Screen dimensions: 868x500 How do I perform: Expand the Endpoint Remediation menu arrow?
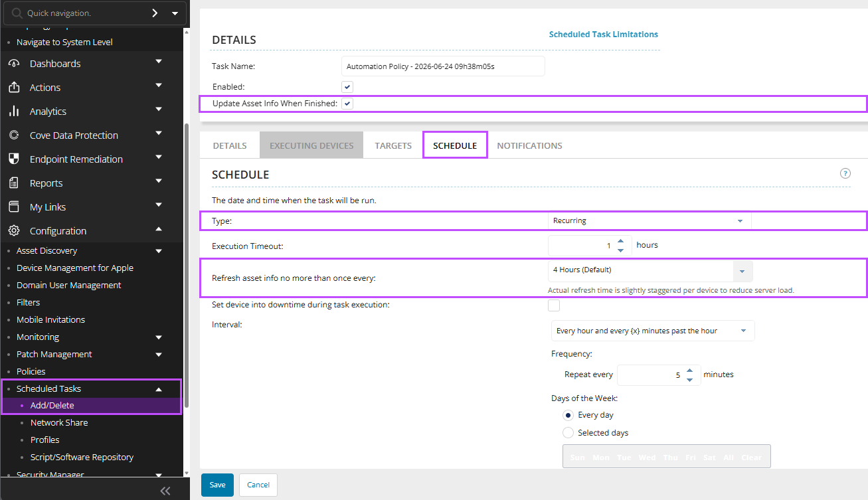coord(159,157)
